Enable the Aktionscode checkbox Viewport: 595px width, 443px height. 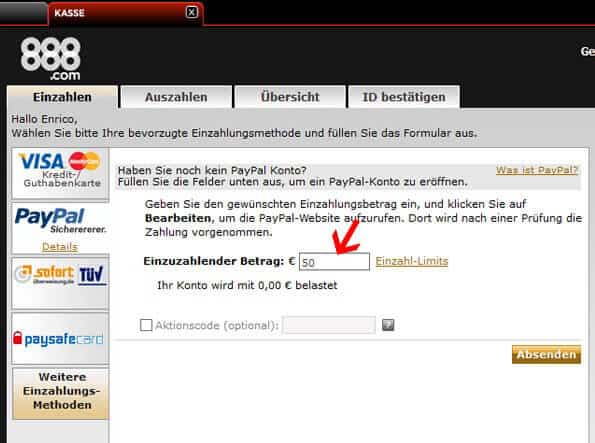[x=146, y=325]
